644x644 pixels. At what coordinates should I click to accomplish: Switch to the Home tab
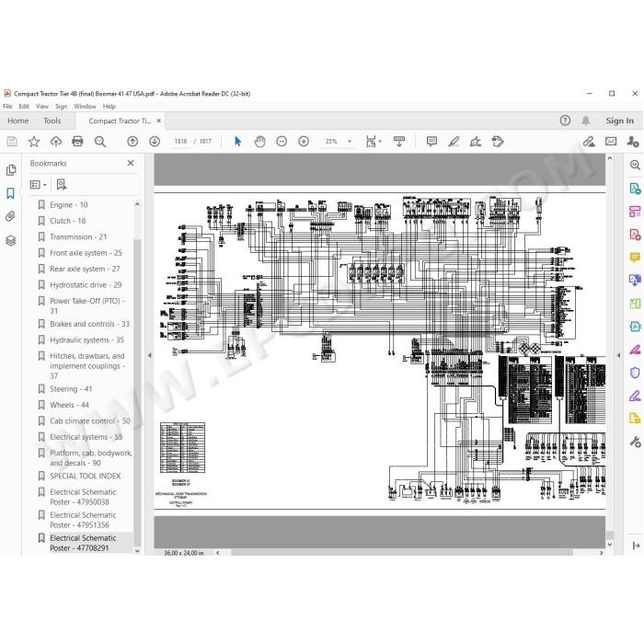(18, 121)
